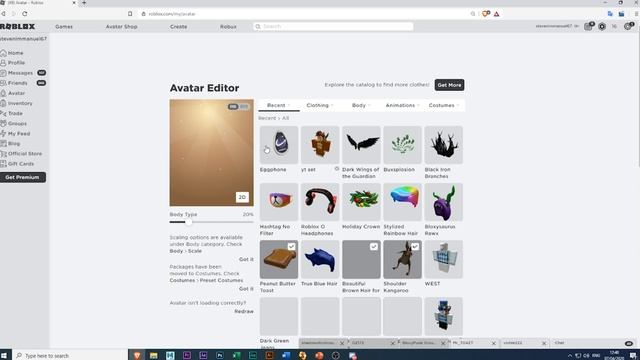The width and height of the screenshot is (640, 360).
Task: Select the Black Iron Branches thumbnail
Action: pos(444,144)
